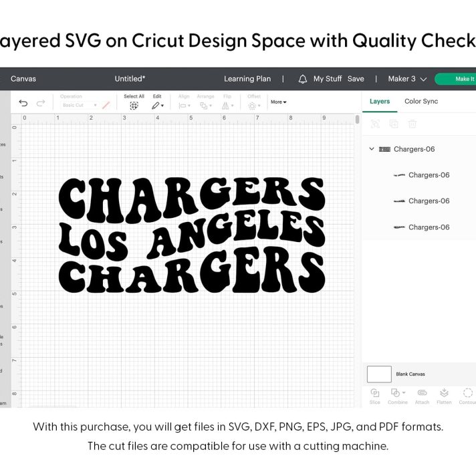
Task: Switch to the Layers tab
Action: click(x=380, y=102)
